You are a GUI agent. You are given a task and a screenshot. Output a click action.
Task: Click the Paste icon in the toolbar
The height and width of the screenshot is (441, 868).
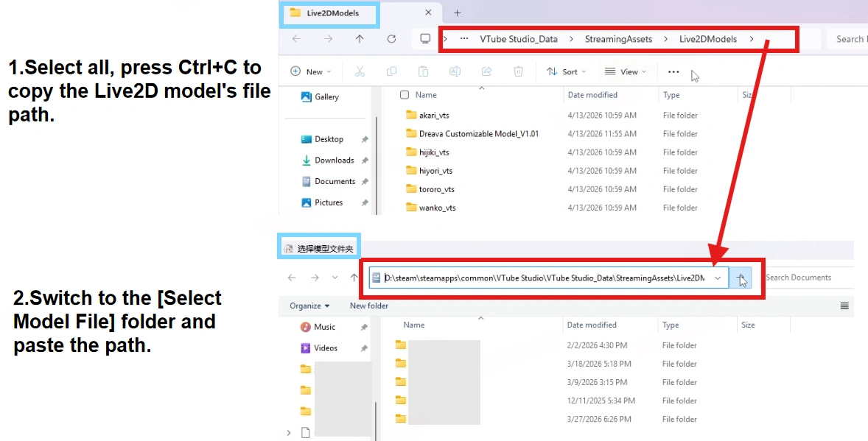(423, 71)
